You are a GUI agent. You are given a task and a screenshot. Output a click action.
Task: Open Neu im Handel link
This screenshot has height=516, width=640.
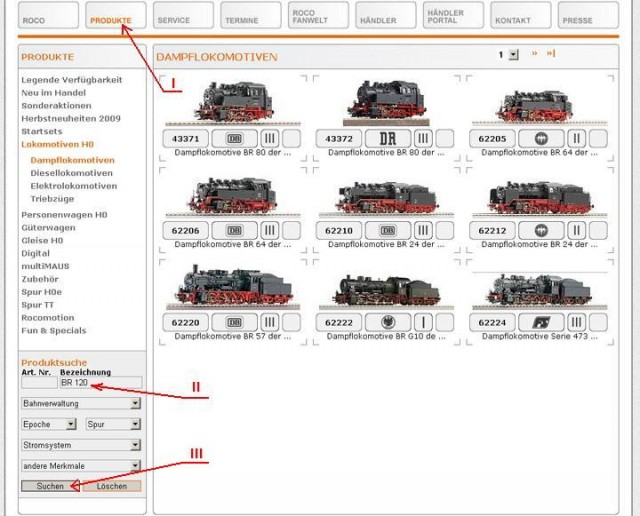point(53,93)
